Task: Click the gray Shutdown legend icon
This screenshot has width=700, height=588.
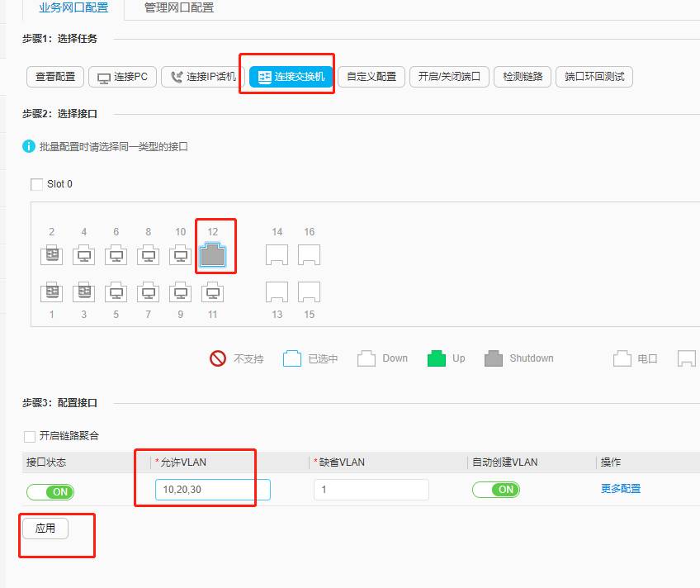Action: [494, 358]
